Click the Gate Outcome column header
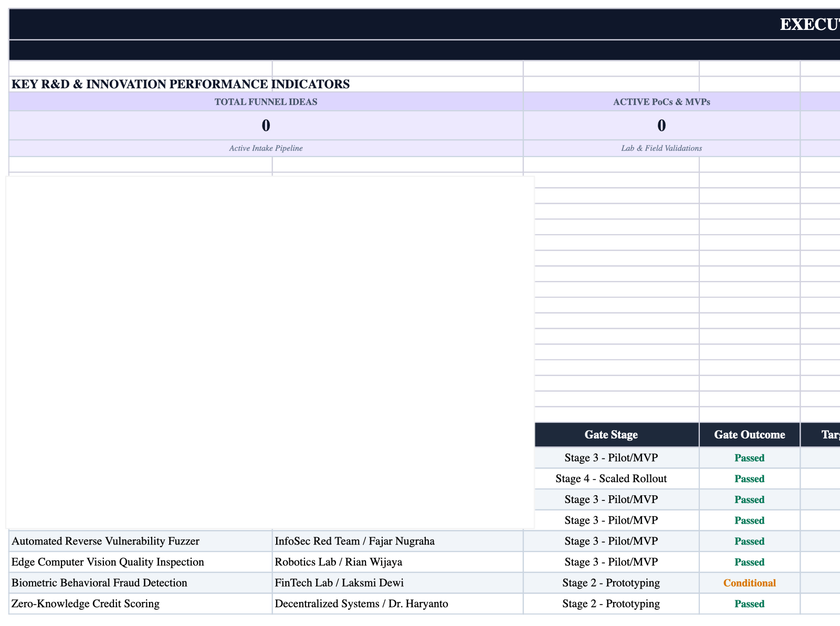Image resolution: width=840 pixels, height=626 pixels. pyautogui.click(x=750, y=435)
